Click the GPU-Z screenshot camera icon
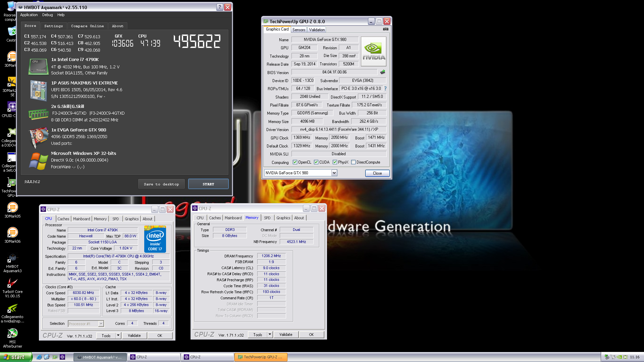644x362 pixels. click(x=386, y=29)
